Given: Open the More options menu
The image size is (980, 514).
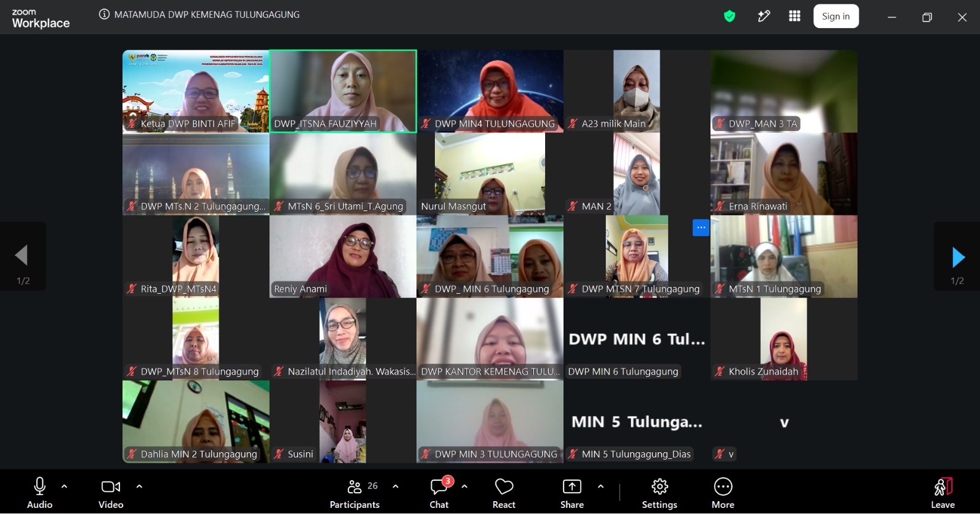Looking at the screenshot, I should tap(723, 493).
